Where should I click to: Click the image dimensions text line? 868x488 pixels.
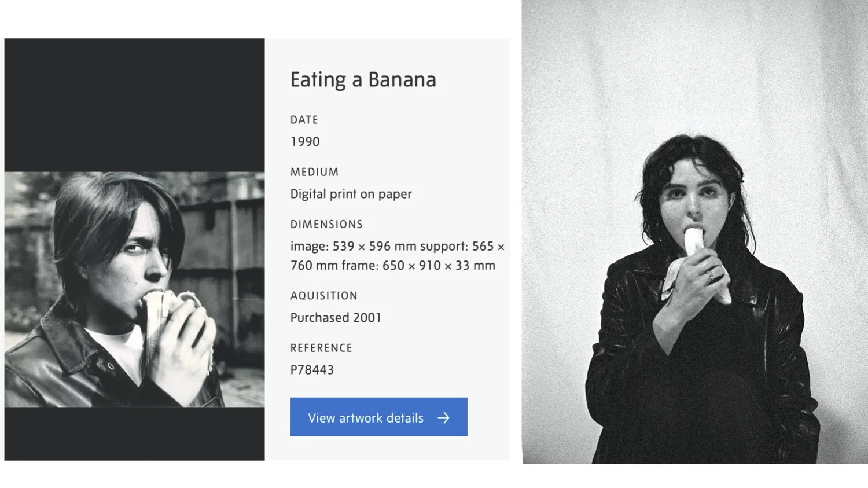coord(397,246)
